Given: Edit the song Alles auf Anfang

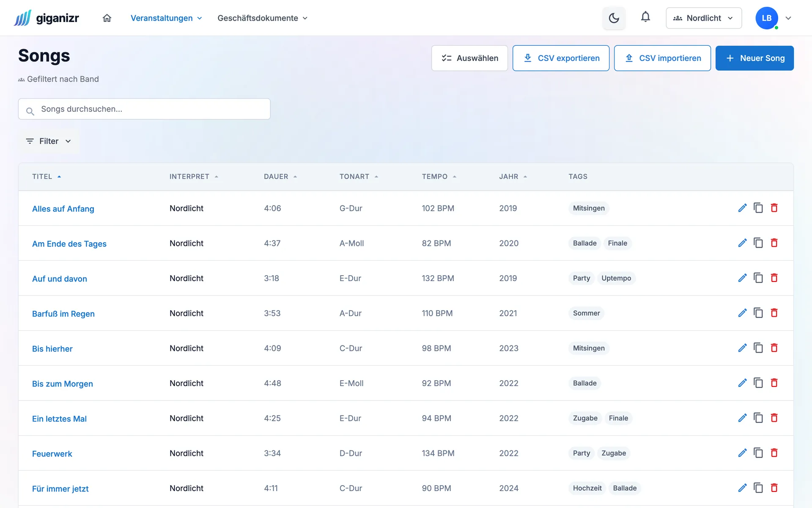Looking at the screenshot, I should click(x=742, y=208).
